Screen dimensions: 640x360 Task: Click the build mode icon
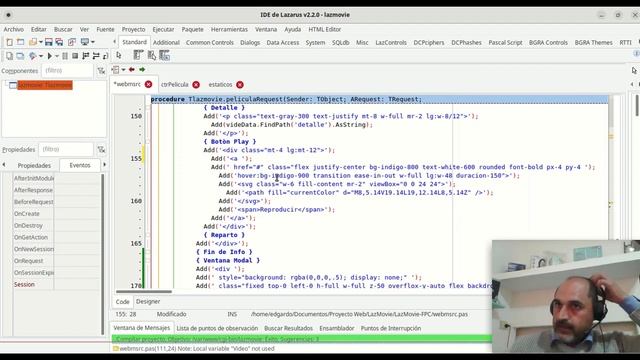33,56
